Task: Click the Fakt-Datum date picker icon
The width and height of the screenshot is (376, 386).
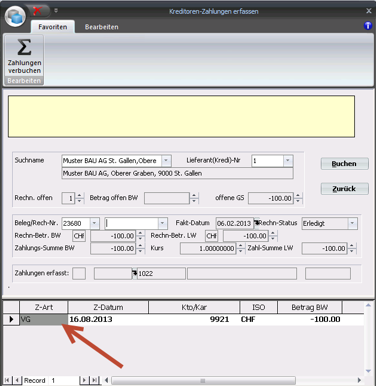Action: click(256, 222)
